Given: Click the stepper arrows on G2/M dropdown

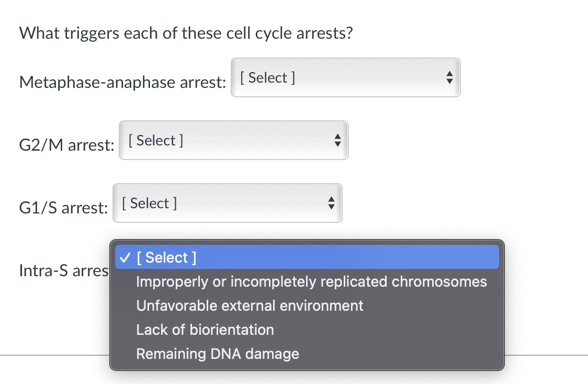Looking at the screenshot, I should point(337,140).
